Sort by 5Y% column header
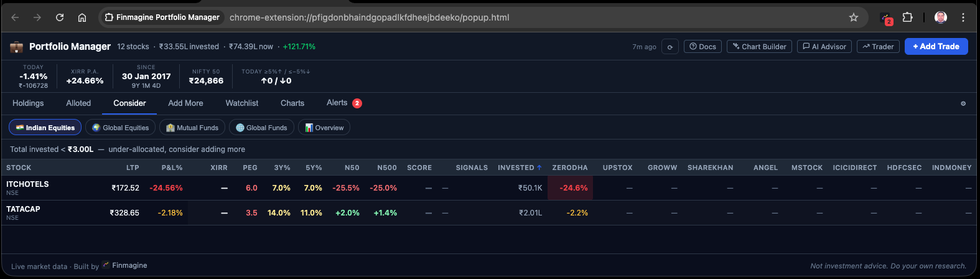 (x=314, y=168)
